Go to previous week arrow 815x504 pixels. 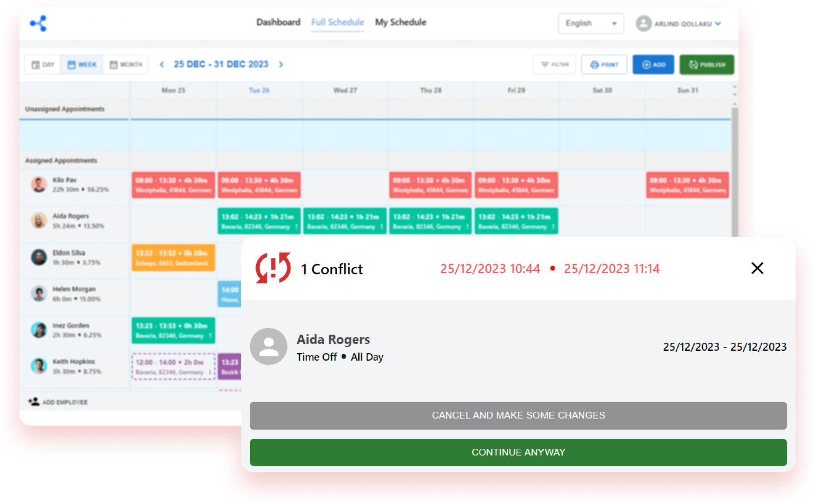point(162,64)
